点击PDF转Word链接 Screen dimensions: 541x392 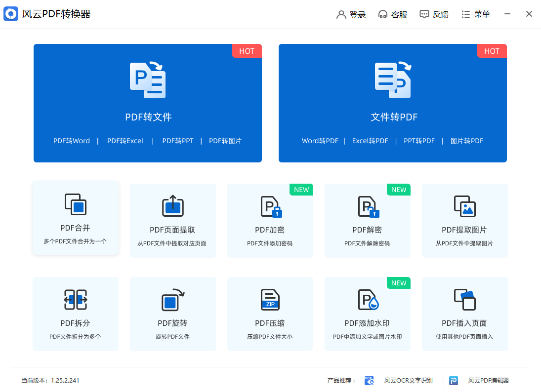(x=71, y=141)
